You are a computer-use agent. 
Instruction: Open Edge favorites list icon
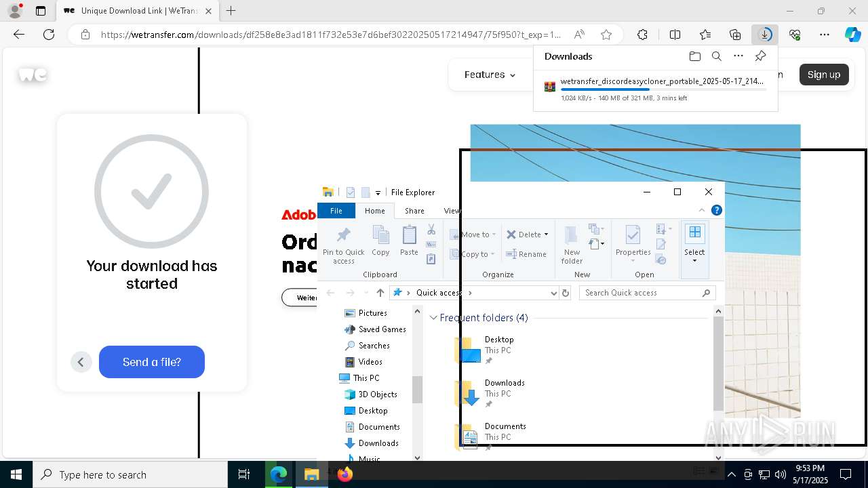click(x=705, y=35)
